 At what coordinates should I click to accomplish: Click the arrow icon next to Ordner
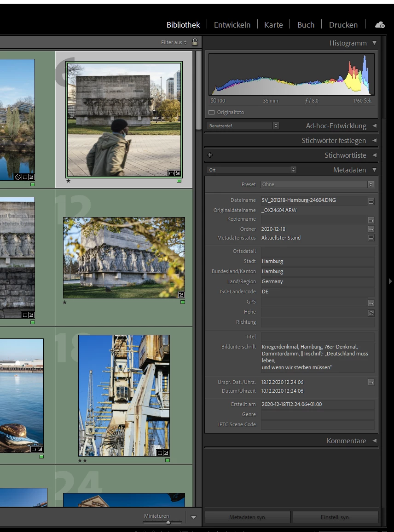pyautogui.click(x=371, y=229)
